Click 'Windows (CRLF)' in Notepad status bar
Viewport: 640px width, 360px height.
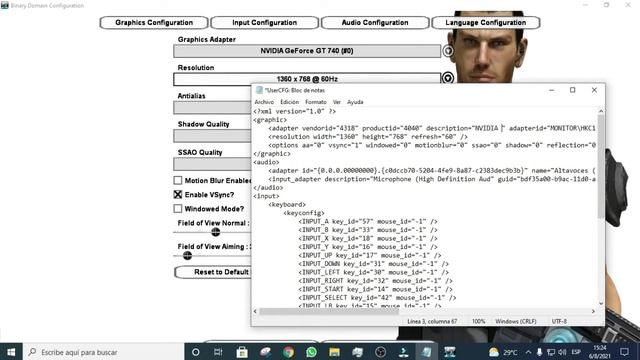[x=516, y=322]
